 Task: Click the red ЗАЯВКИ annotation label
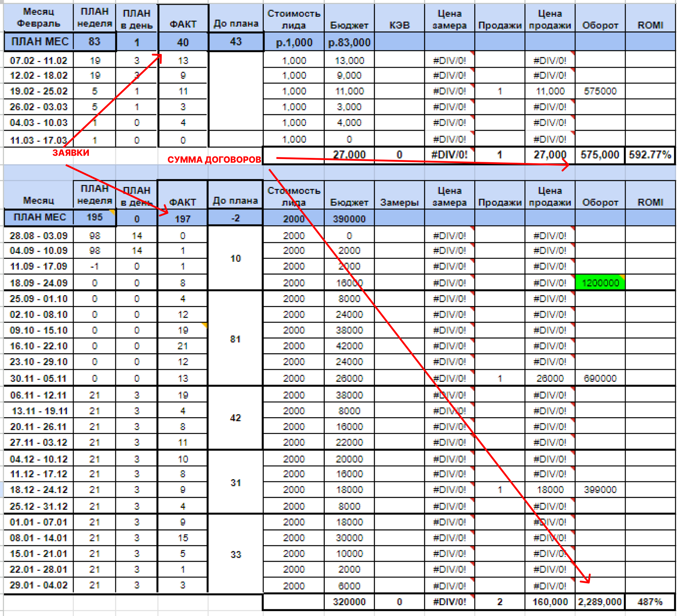pyautogui.click(x=71, y=153)
